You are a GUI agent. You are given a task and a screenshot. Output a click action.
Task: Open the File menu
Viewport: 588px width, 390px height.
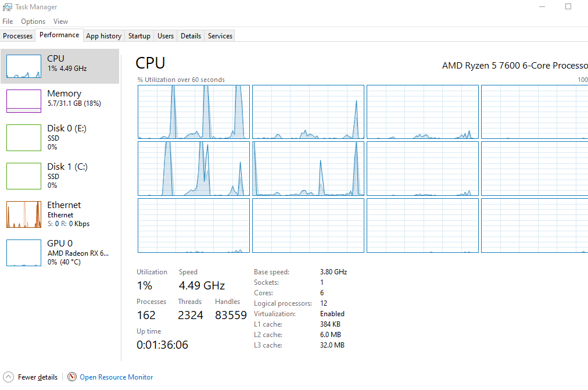tap(8, 22)
